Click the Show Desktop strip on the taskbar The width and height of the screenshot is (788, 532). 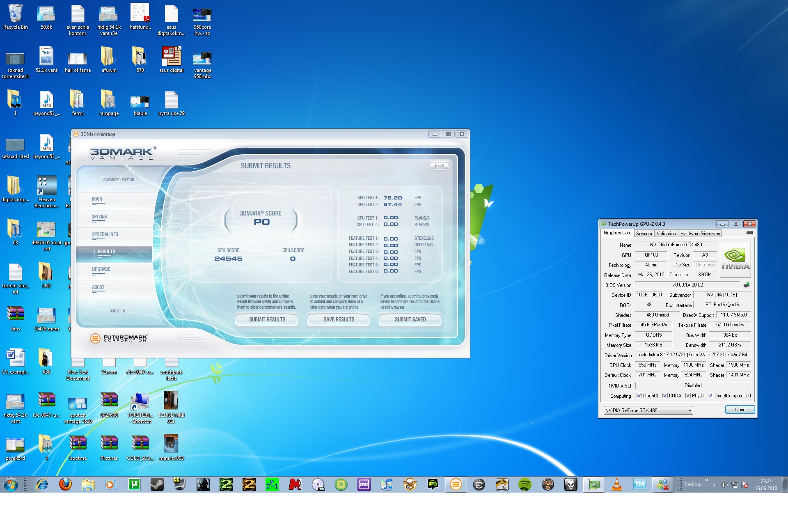785,485
